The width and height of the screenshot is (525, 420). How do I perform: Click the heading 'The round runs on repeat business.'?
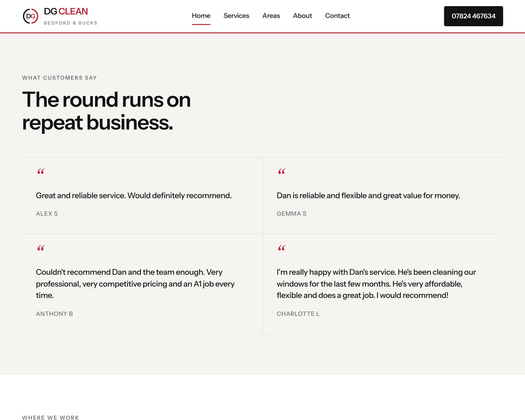click(x=106, y=111)
